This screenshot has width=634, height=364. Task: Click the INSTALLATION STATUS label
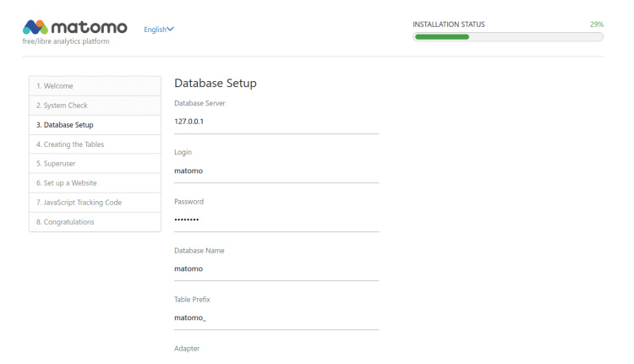tap(449, 24)
